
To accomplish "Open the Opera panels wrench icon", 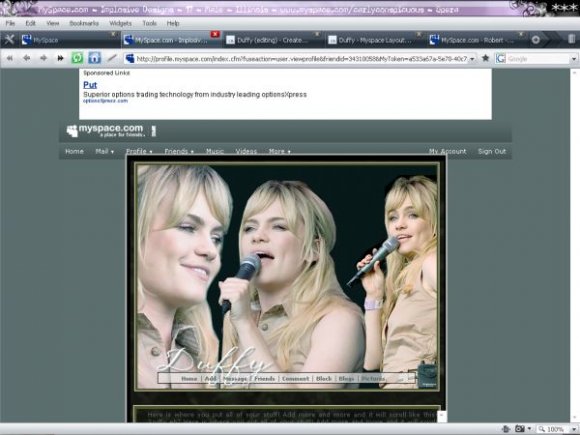I will pyautogui.click(x=9, y=40).
